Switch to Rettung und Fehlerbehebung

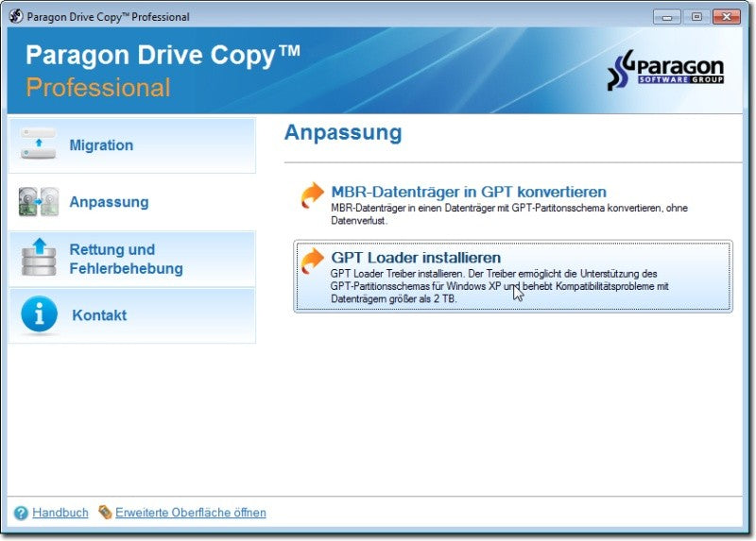[x=132, y=259]
